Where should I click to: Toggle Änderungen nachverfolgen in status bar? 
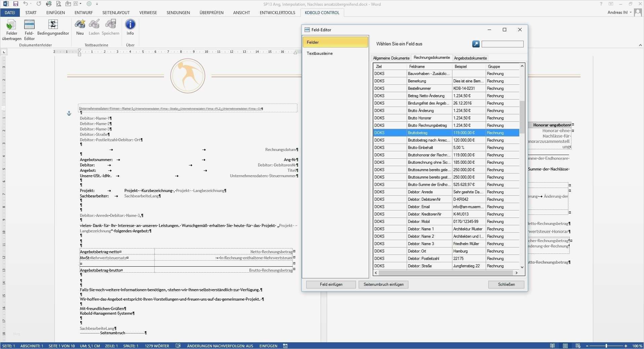(x=220, y=346)
